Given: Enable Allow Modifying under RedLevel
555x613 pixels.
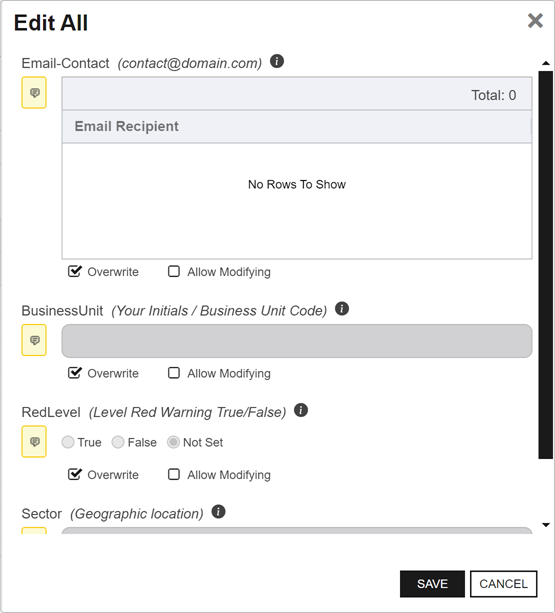Looking at the screenshot, I should click(x=174, y=474).
